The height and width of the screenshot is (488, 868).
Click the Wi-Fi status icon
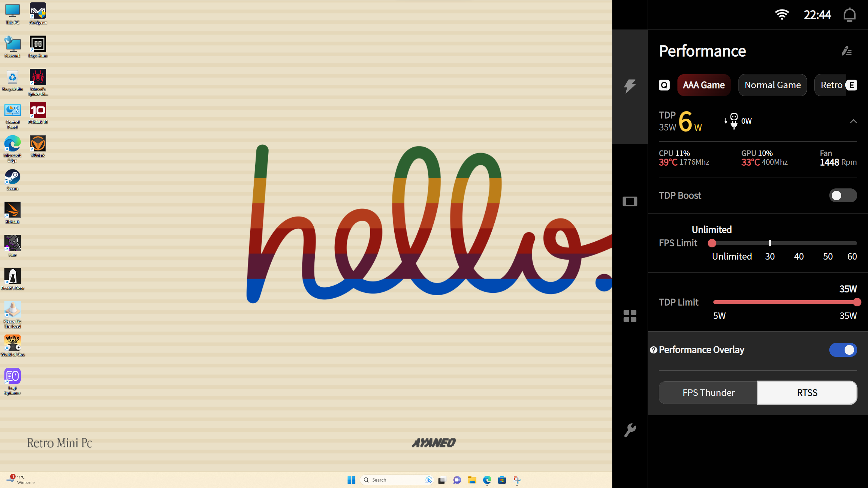[x=782, y=15]
